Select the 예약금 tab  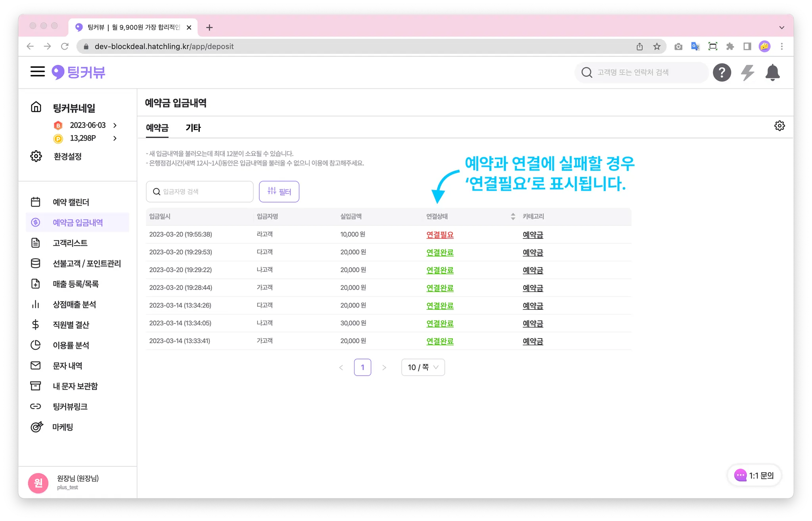[x=157, y=128]
